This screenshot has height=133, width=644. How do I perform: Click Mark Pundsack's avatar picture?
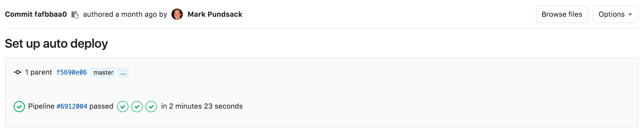pos(177,14)
